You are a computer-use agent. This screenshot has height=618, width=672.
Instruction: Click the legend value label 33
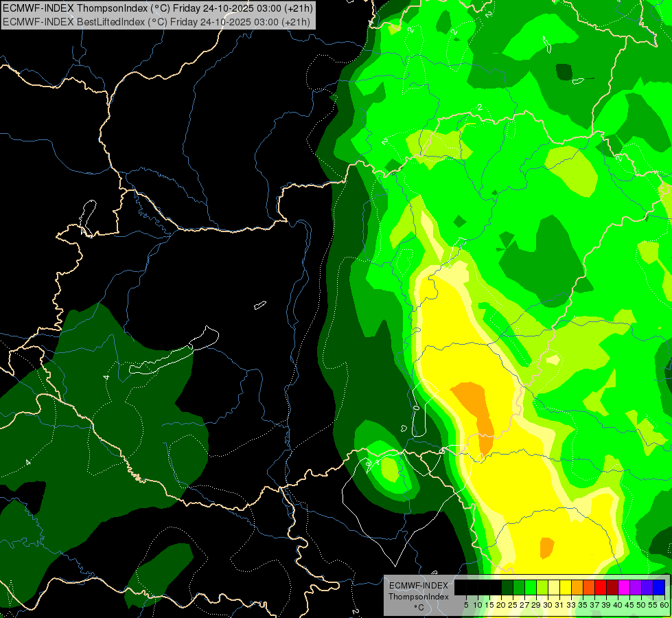coord(571,605)
